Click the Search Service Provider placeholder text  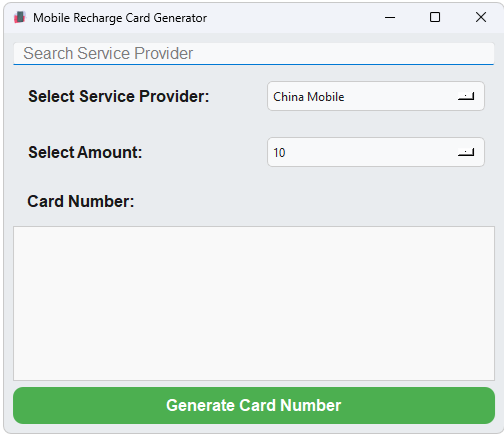[108, 53]
